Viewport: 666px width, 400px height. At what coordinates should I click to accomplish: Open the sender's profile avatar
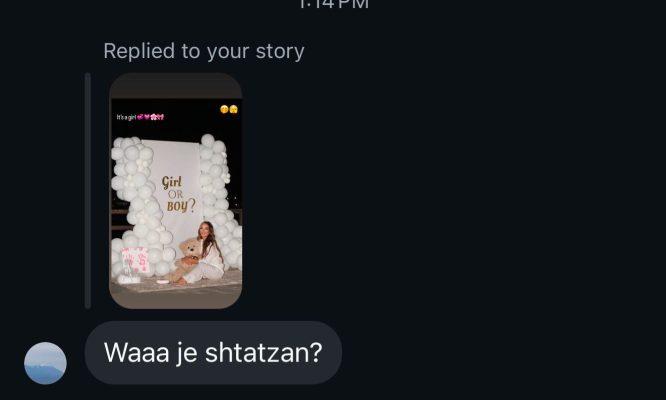click(x=45, y=363)
